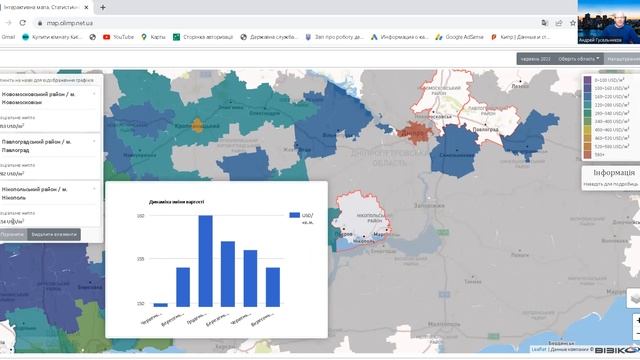This screenshot has height=360, width=640.
Task: Open the Налаштування settings button
Action: (x=622, y=59)
